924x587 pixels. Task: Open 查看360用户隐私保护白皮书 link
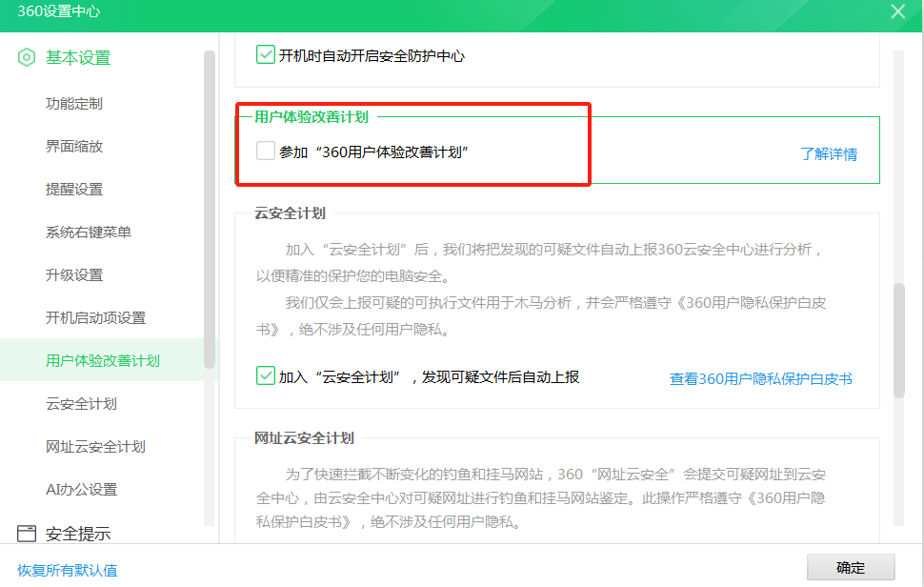click(762, 377)
